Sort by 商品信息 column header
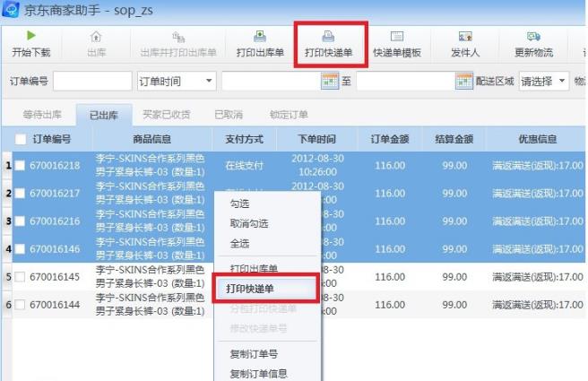This screenshot has height=381, width=588. (151, 140)
